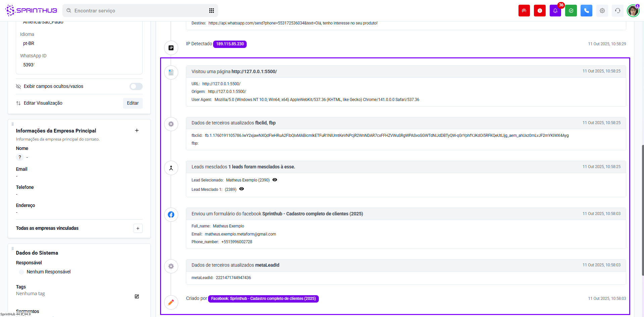
Task: Open the apps grid in search bar
Action: (x=211, y=11)
